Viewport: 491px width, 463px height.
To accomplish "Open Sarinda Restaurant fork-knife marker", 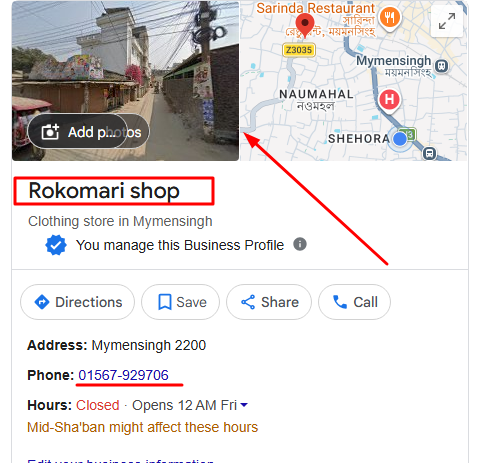I will point(390,18).
